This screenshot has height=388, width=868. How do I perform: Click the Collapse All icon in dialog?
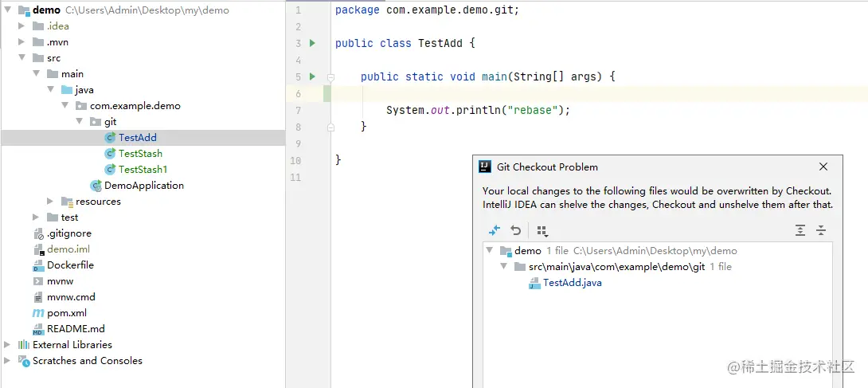pyautogui.click(x=822, y=230)
